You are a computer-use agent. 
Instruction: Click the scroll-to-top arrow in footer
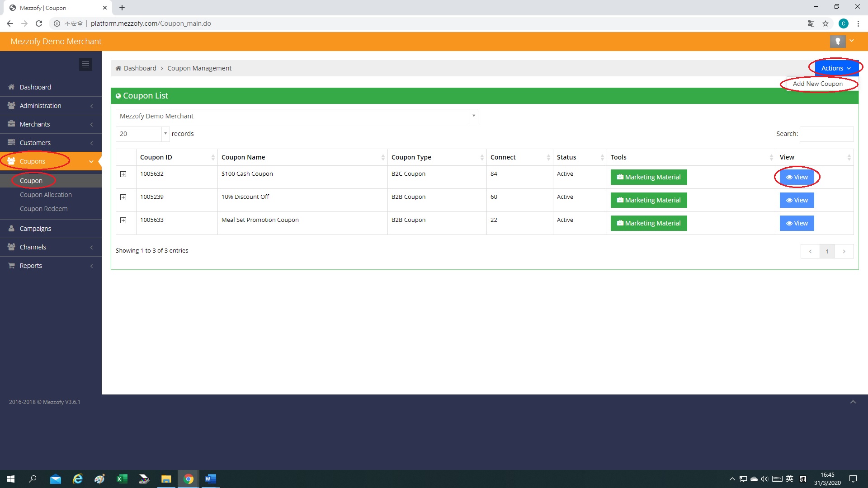click(x=853, y=402)
